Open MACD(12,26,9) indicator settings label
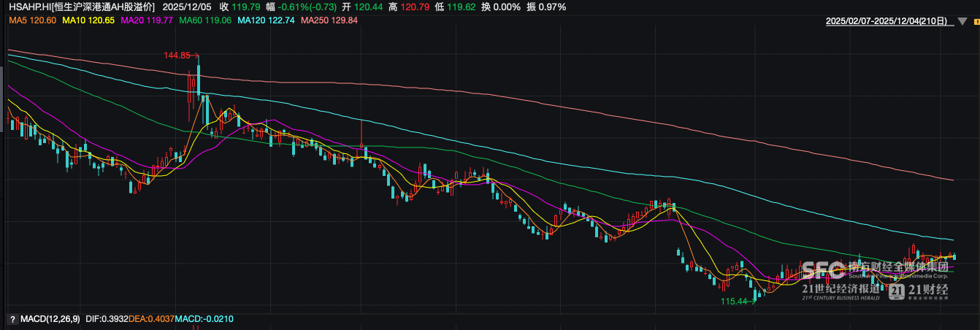Image resolution: width=980 pixels, height=330 pixels. [50, 319]
